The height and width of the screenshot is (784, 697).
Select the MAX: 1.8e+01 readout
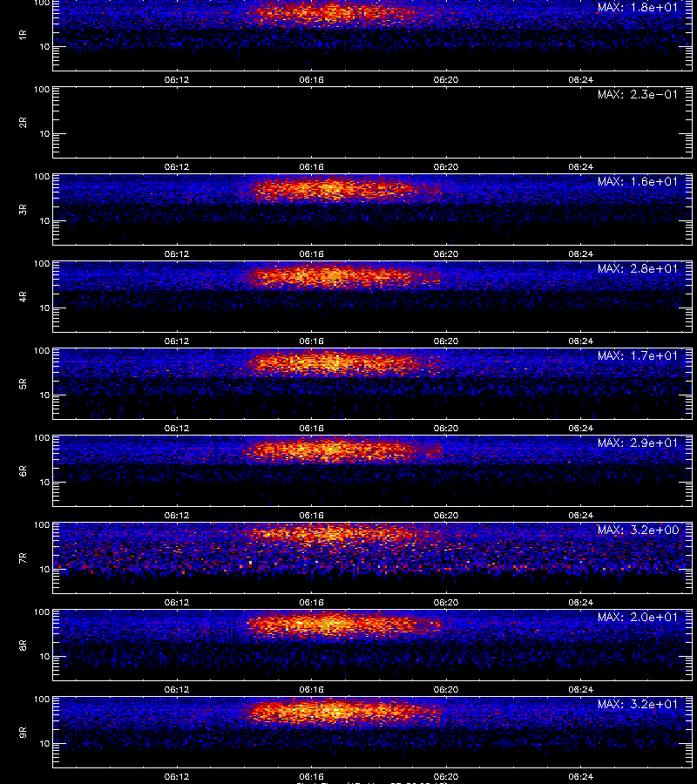(638, 8)
